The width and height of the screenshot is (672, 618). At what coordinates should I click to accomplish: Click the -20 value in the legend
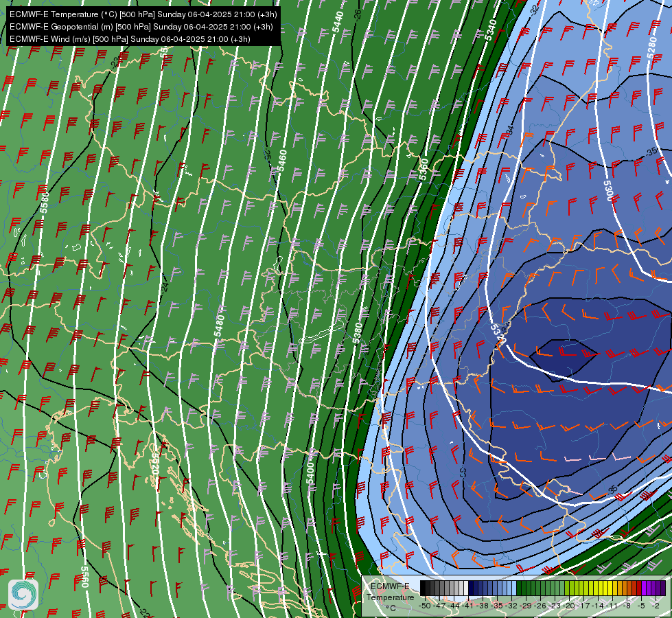coord(569,606)
